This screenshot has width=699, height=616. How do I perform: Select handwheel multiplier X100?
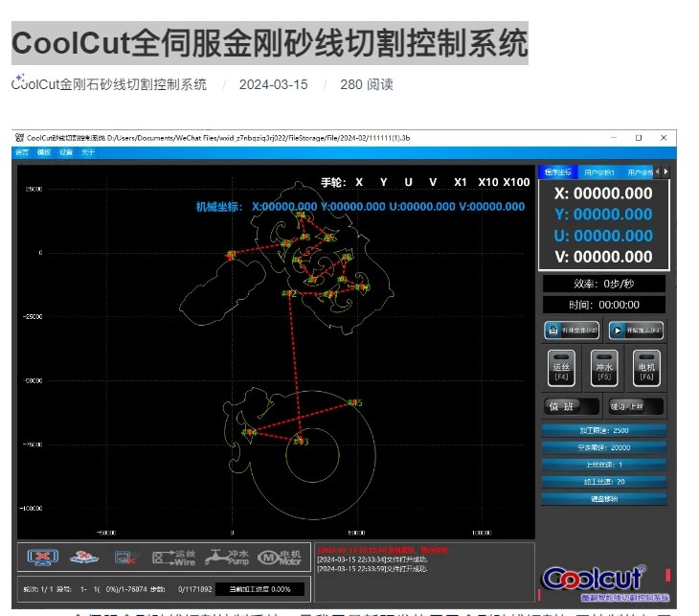(517, 182)
